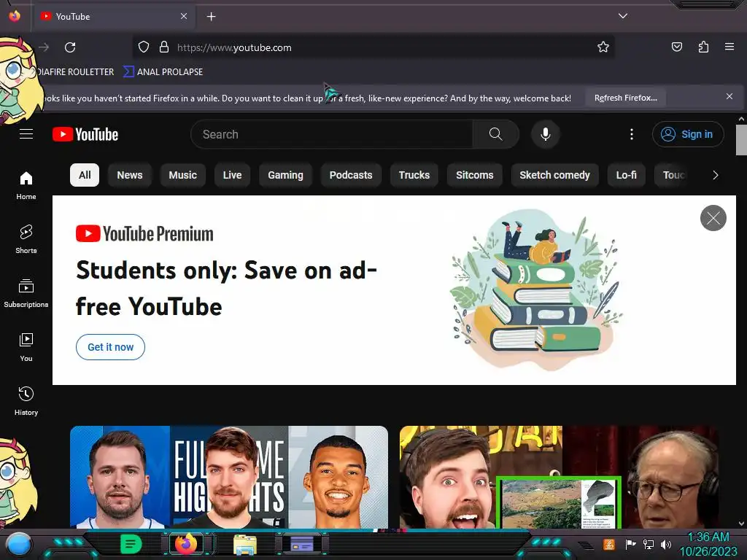Click the YouTube logo
The height and width of the screenshot is (560, 747).
click(x=85, y=134)
